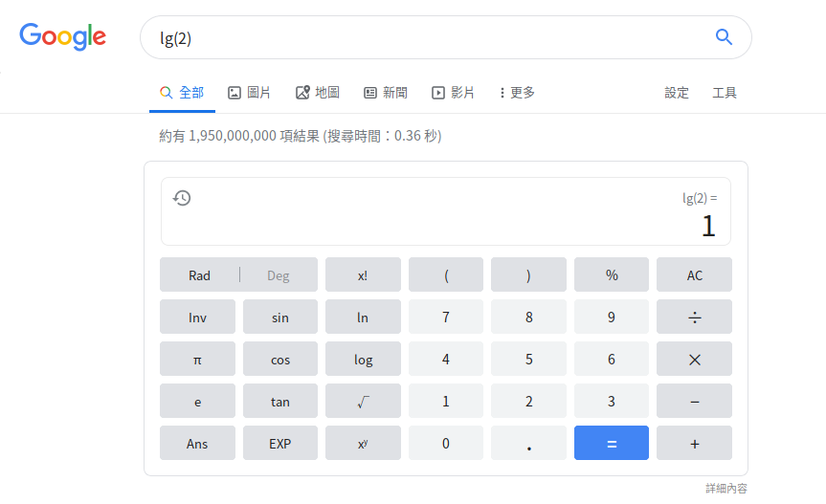The image size is (826, 504).
Task: Switch calculator to Rad mode
Action: [199, 275]
